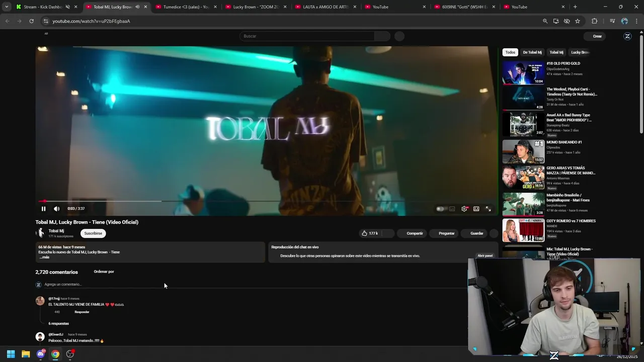Switch to the Lucky Brown - ZOOM tab
Image resolution: width=644 pixels, height=362 pixels.
[x=257, y=7]
